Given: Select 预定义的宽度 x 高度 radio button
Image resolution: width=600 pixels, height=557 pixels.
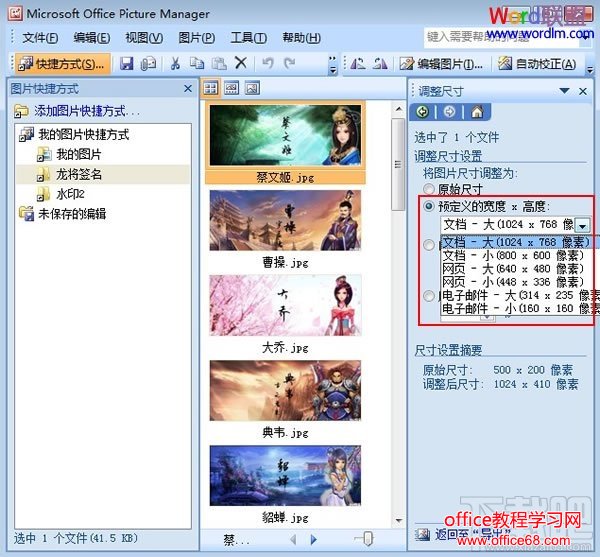Looking at the screenshot, I should coord(430,206).
